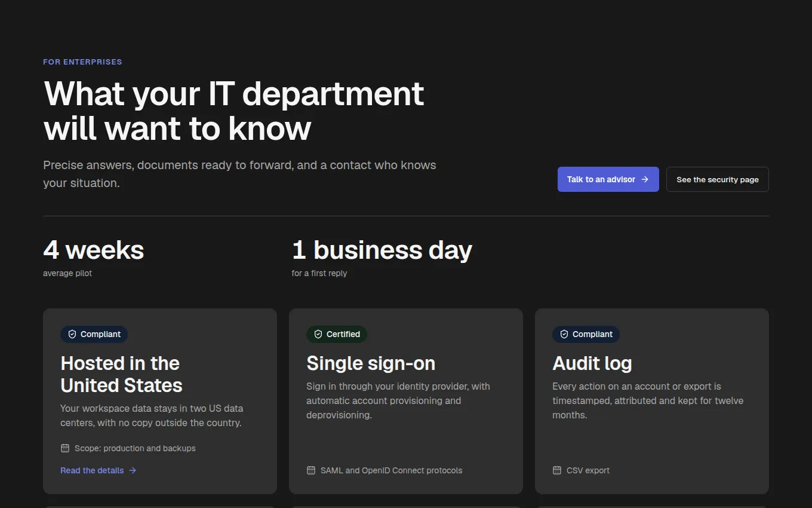Select the Compliant badge on Hosted in the United States
The height and width of the screenshot is (508, 812).
pyautogui.click(x=94, y=334)
